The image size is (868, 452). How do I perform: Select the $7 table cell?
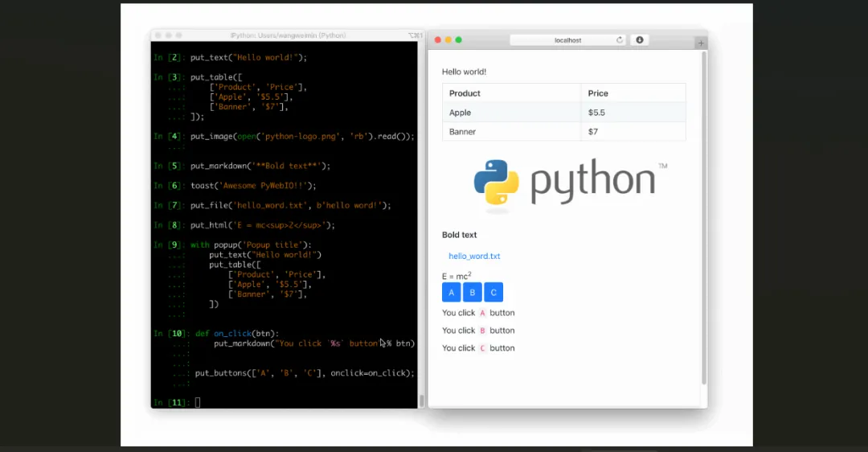point(633,132)
